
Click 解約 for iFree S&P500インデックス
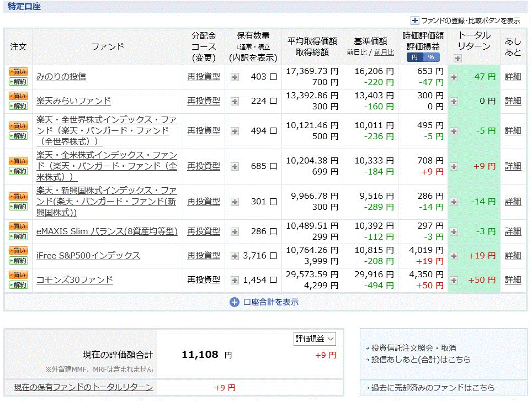tap(18, 261)
